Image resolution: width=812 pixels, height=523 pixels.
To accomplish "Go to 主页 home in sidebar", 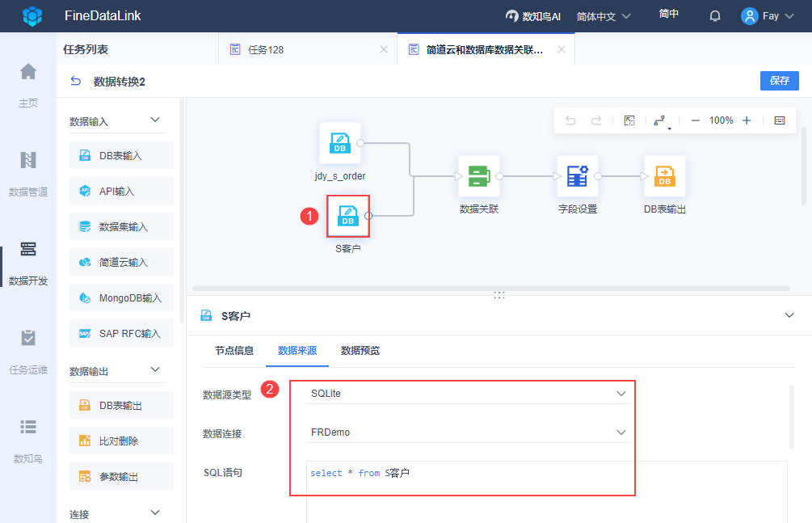I will (28, 86).
